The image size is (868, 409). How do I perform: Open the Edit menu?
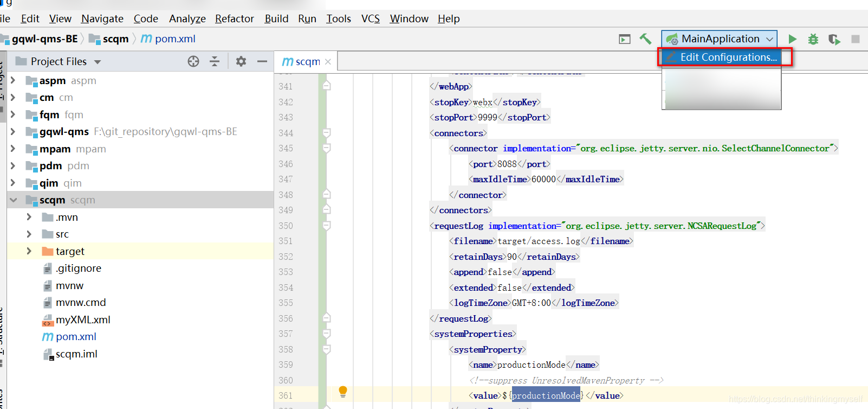30,18
